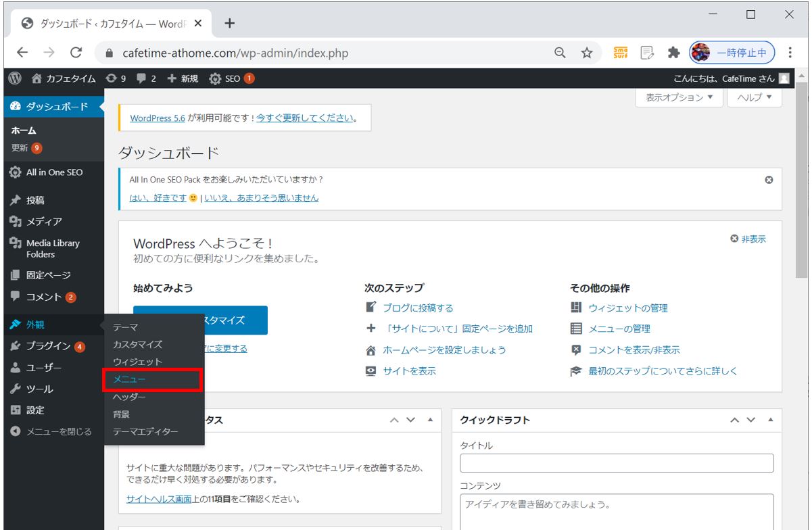Screen dimensions: 812x530
Task: Collapse the sidebar with メニューを閉じる
Action: tap(51, 431)
